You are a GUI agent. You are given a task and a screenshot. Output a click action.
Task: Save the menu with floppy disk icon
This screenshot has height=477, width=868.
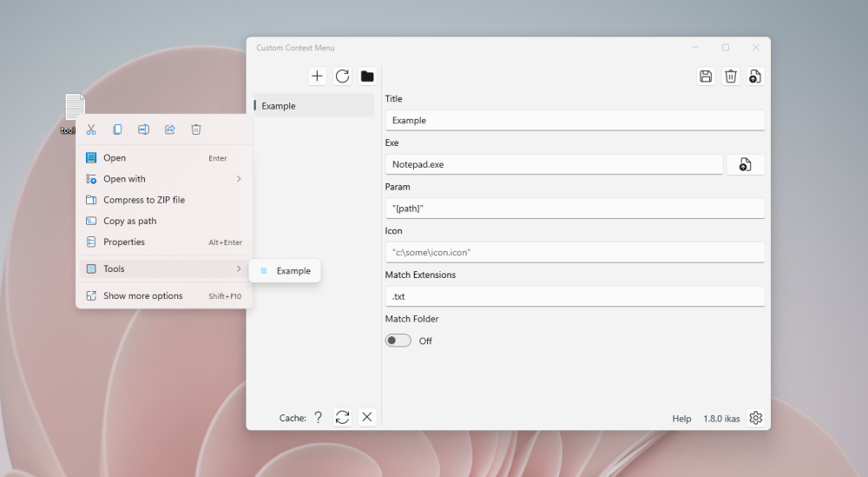pos(706,76)
